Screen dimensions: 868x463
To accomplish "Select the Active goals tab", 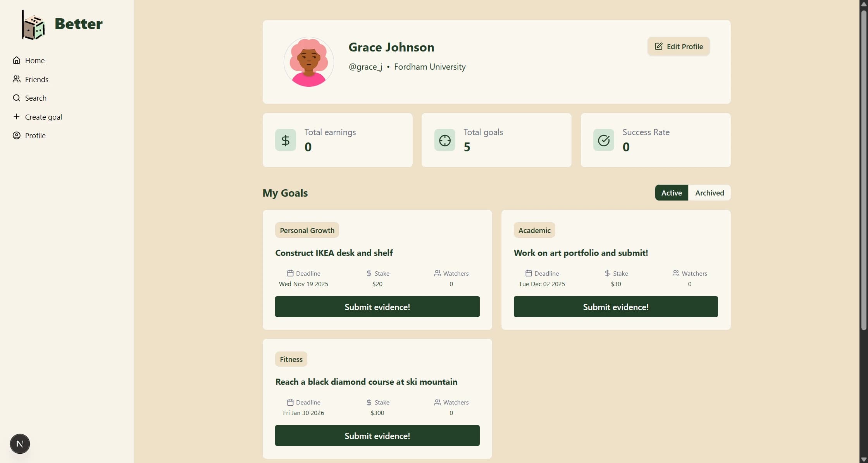I will [672, 192].
